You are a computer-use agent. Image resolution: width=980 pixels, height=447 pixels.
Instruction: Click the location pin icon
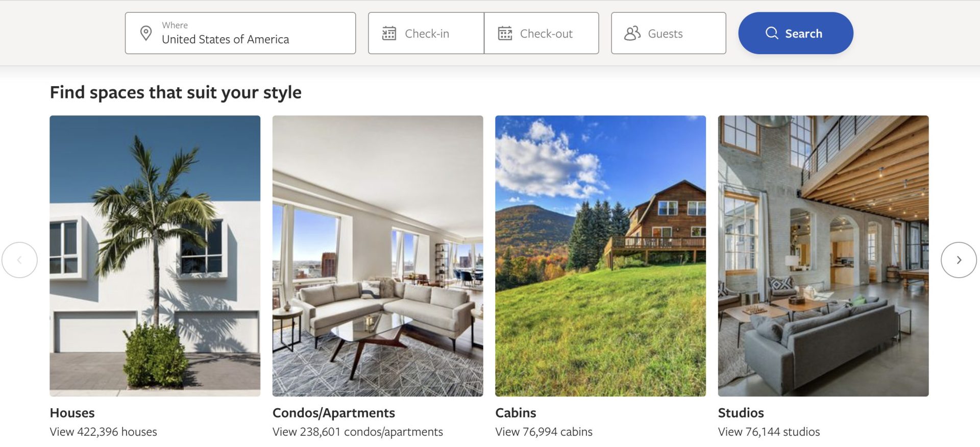146,34
